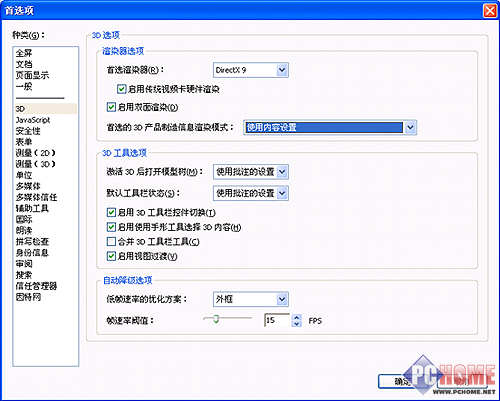The height and width of the screenshot is (401, 500).
Task: Select 搜索 category
Action: pyautogui.click(x=24, y=275)
